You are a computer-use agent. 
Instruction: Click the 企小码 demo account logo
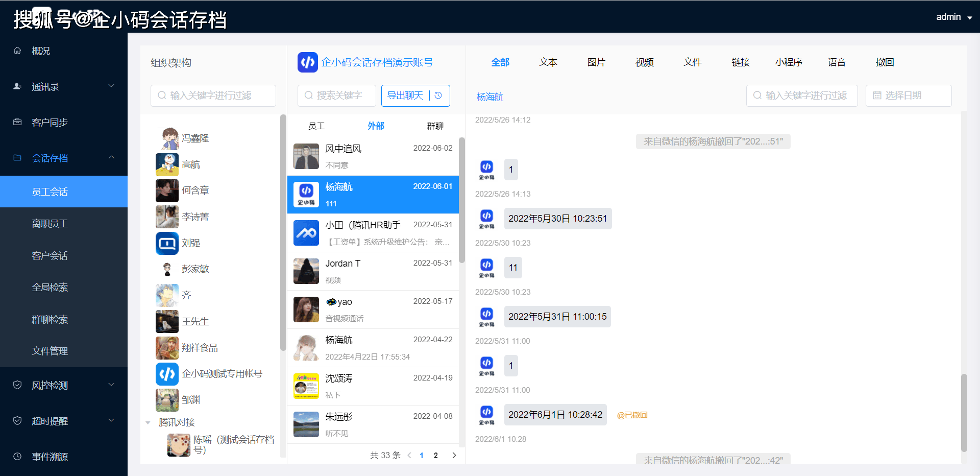(x=308, y=62)
